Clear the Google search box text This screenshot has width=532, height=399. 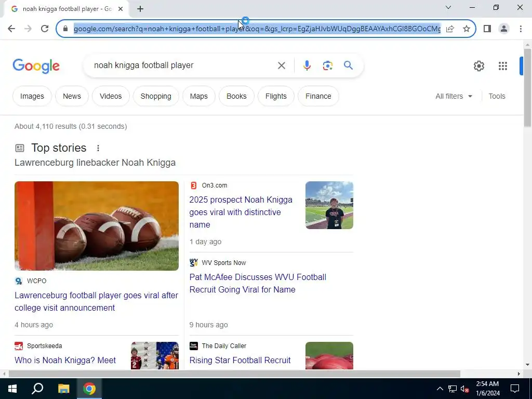(x=281, y=65)
